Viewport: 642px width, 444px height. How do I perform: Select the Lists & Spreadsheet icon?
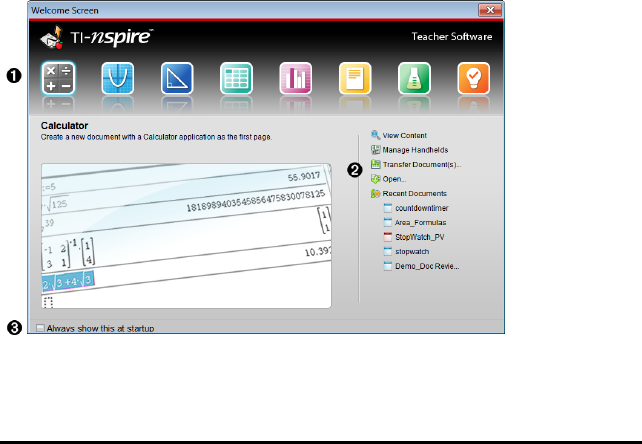click(236, 78)
